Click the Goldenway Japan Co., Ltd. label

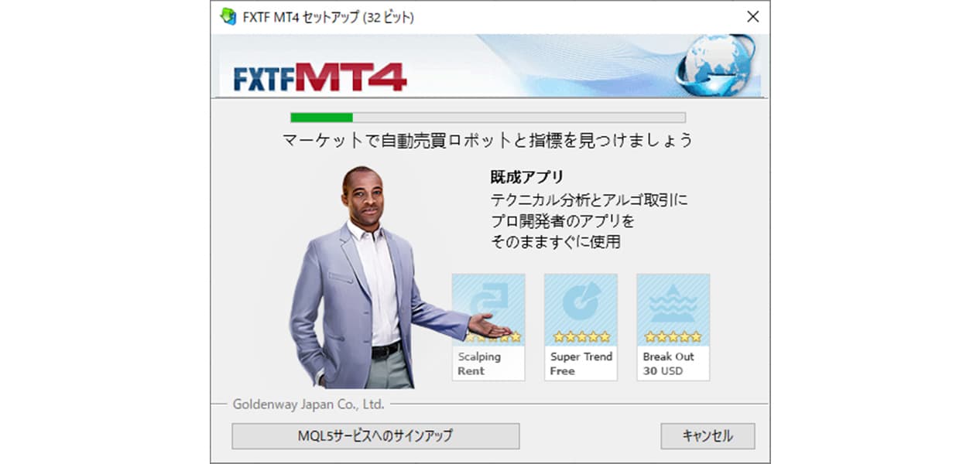(x=308, y=404)
